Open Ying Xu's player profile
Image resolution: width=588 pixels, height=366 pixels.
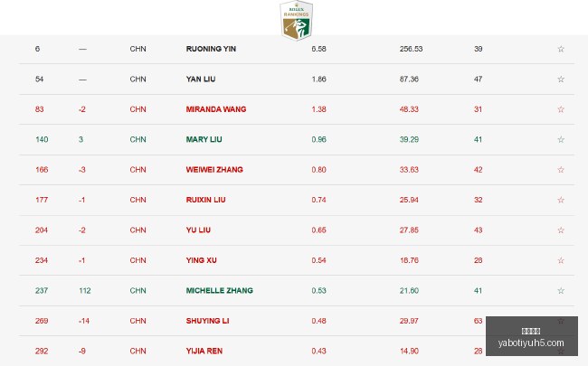(202, 260)
